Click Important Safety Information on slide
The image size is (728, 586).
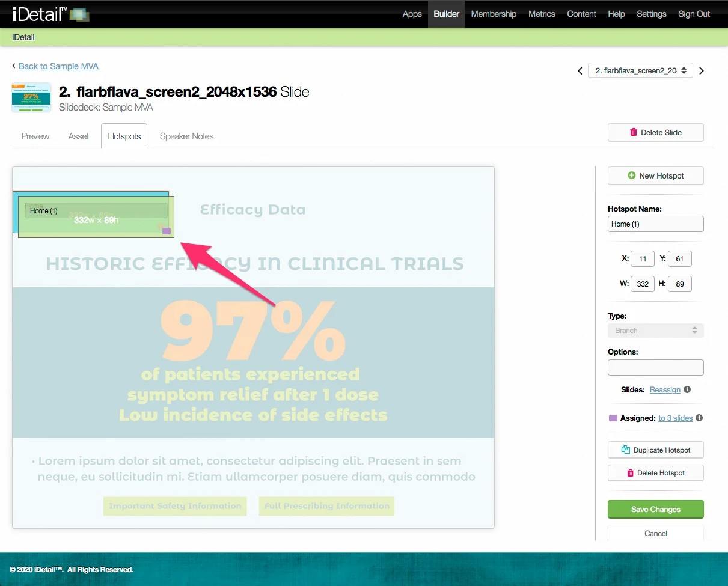click(x=175, y=506)
